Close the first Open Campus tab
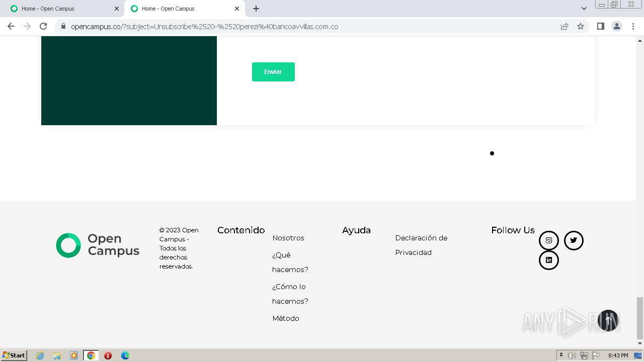 pos(117,9)
